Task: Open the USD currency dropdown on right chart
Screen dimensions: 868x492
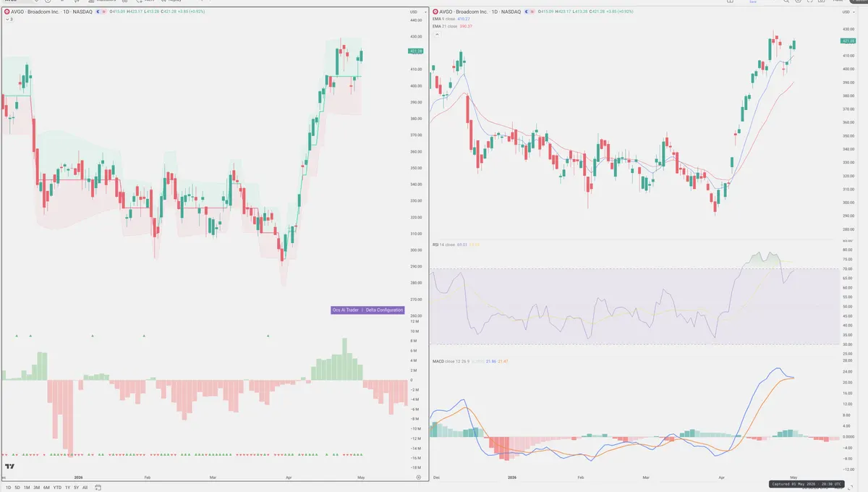Action: pos(847,12)
